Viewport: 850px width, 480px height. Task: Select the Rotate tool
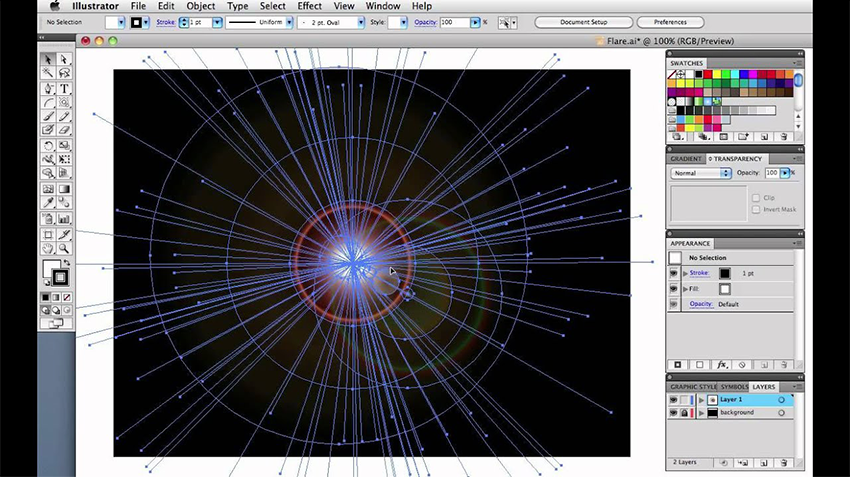tap(47, 145)
